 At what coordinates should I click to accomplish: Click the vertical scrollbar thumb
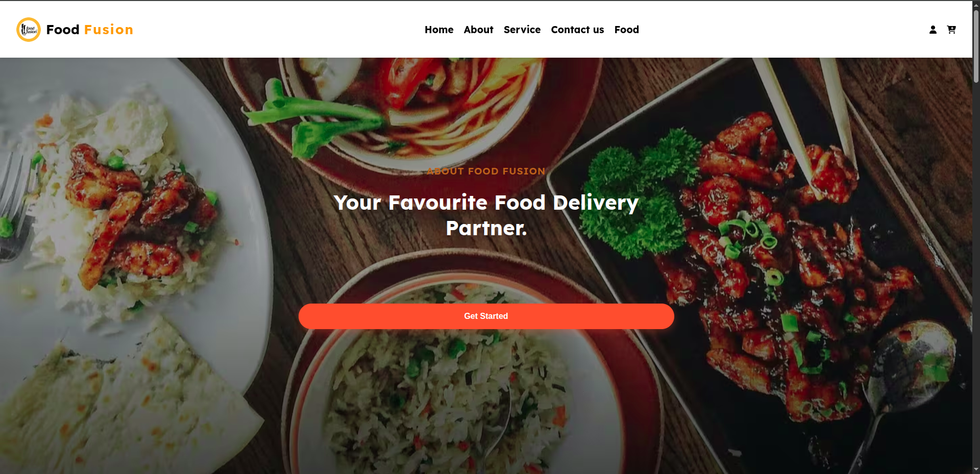[x=976, y=46]
